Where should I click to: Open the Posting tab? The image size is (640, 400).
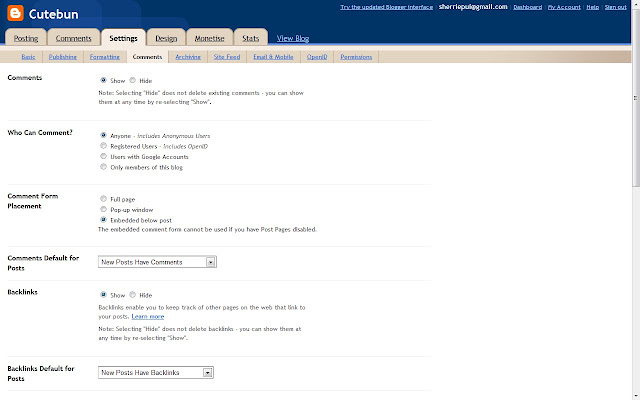pos(26,37)
